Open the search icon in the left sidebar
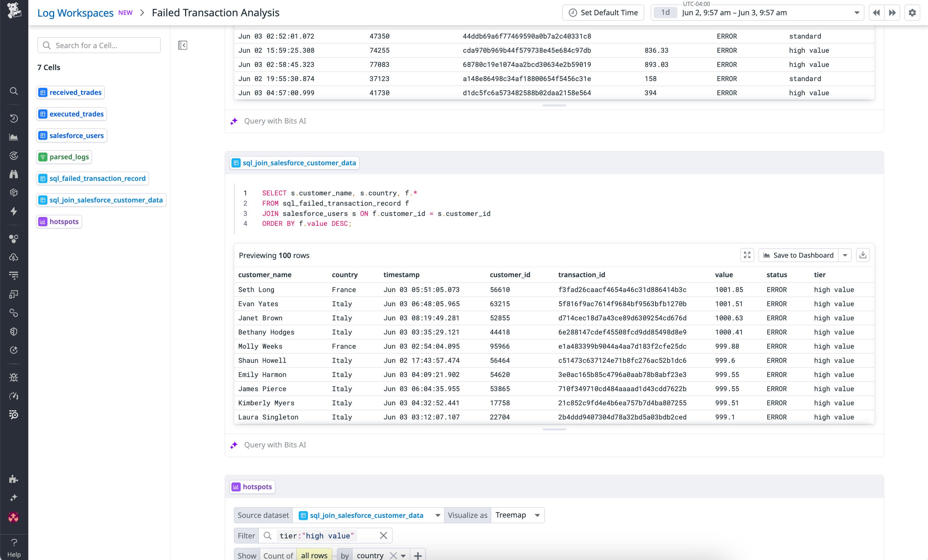Screen dimensions: 928x560 coord(14,91)
